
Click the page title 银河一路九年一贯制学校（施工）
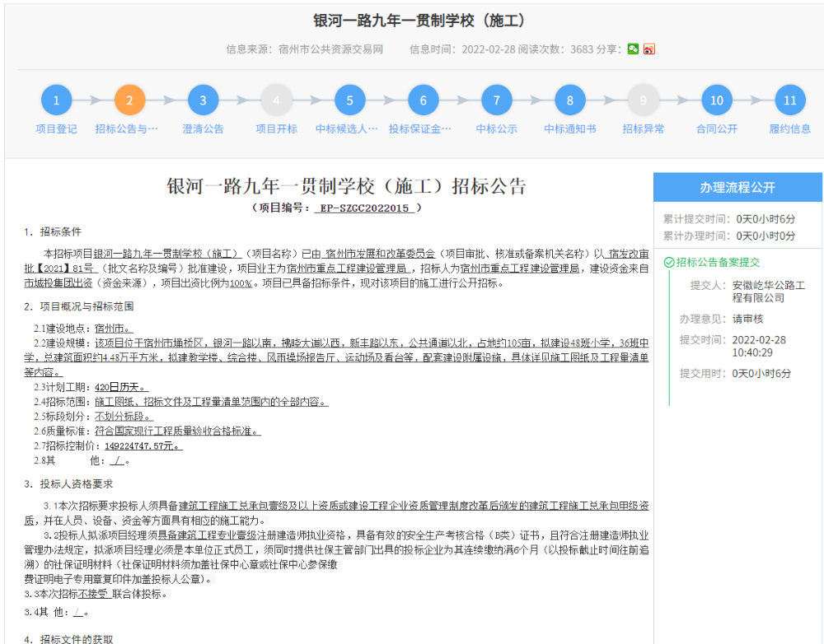tap(419, 21)
